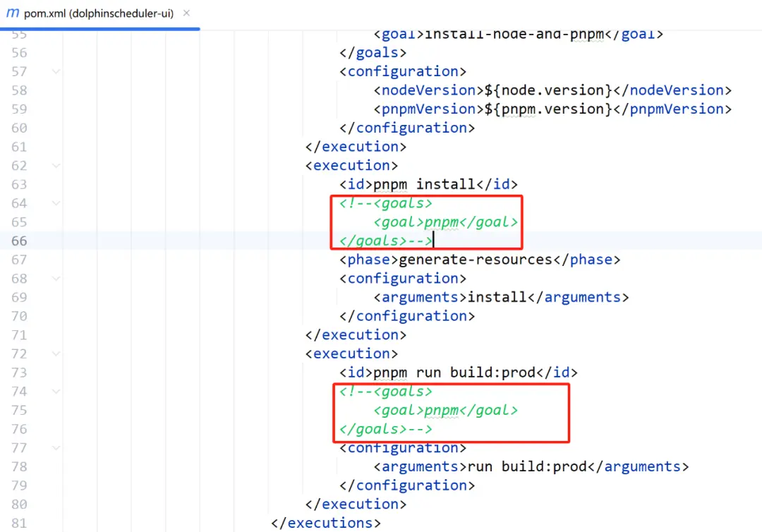Click the closing executions tag

point(325,523)
